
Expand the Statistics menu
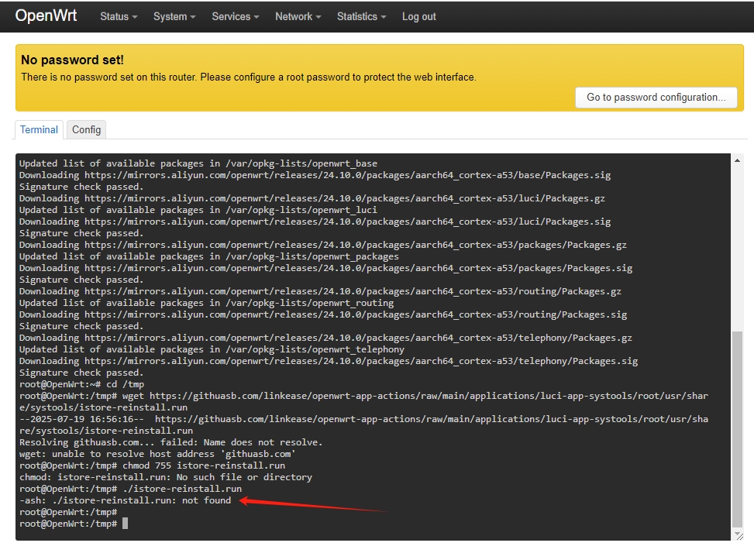[362, 16]
